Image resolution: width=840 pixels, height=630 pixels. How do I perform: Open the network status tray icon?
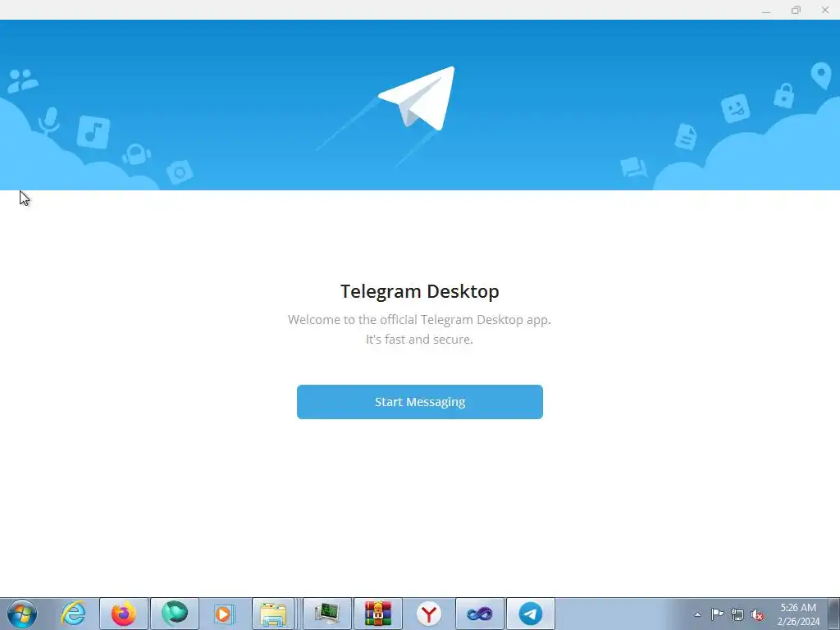(x=737, y=614)
